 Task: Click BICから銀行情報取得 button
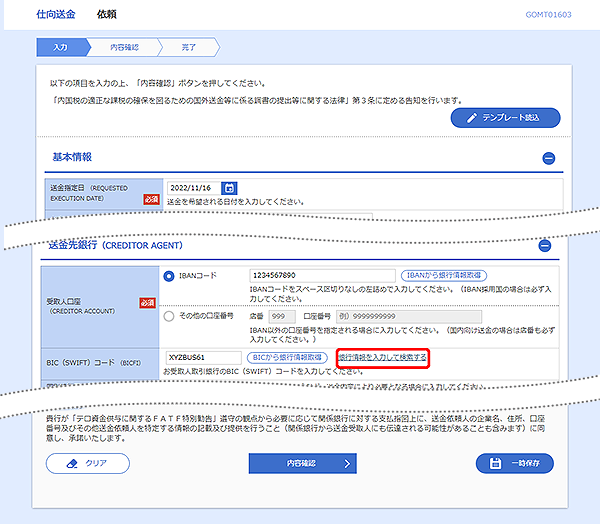pos(287,357)
